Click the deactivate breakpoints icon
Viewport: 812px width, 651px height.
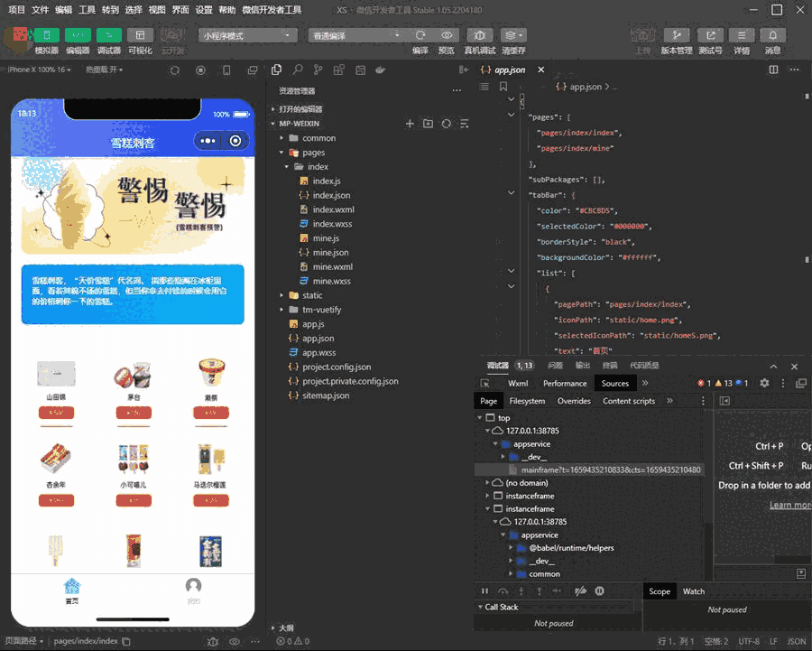(x=580, y=591)
